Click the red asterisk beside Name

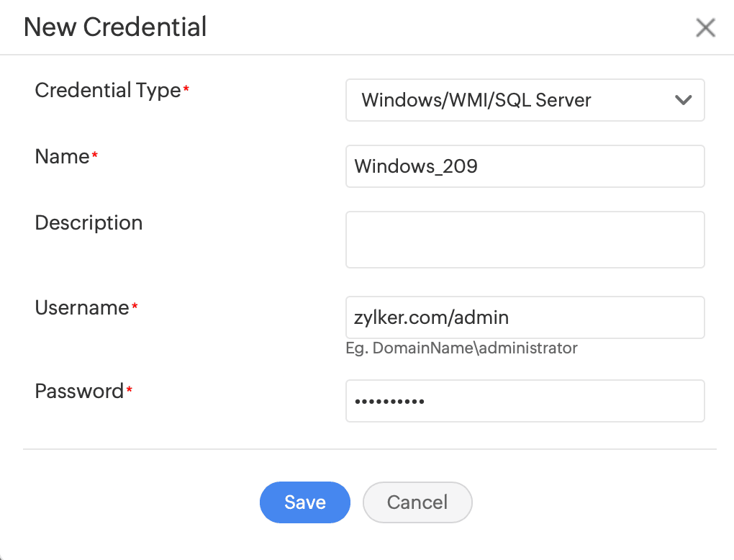[x=94, y=155]
